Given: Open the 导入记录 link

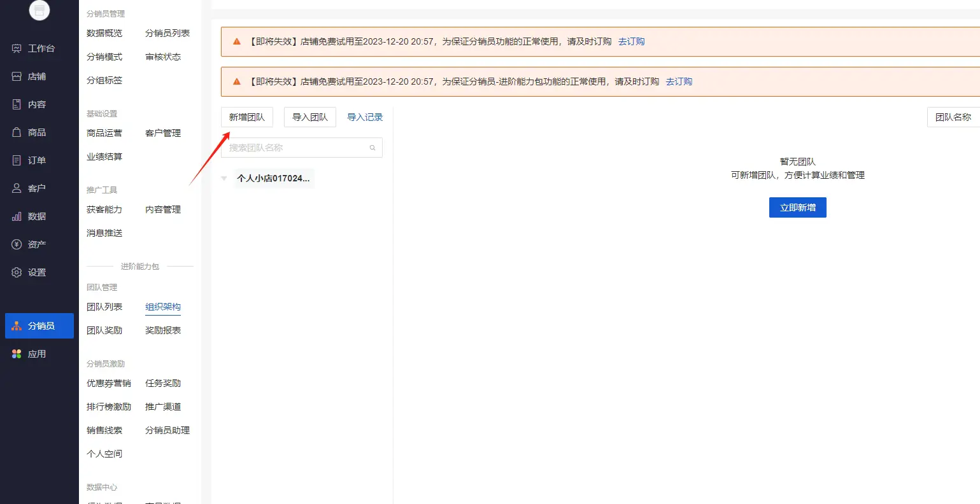Looking at the screenshot, I should click(365, 117).
